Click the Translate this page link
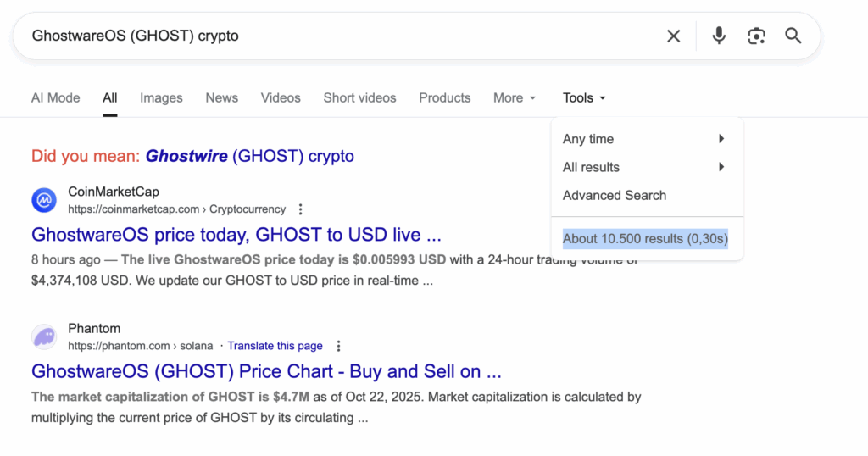Image resolution: width=868 pixels, height=456 pixels. point(275,346)
